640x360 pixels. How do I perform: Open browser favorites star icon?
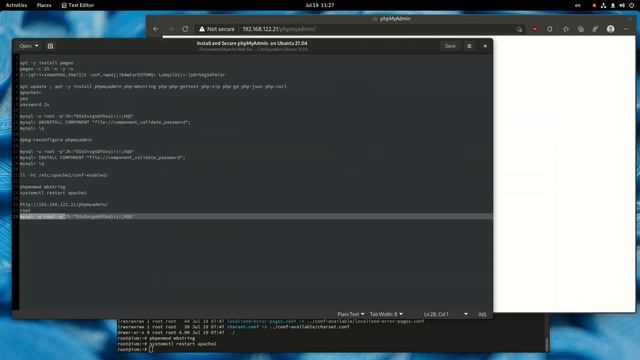pos(566,29)
